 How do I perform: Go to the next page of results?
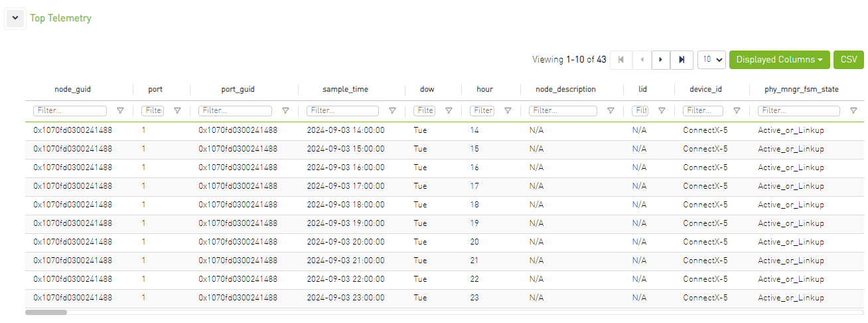click(x=661, y=59)
